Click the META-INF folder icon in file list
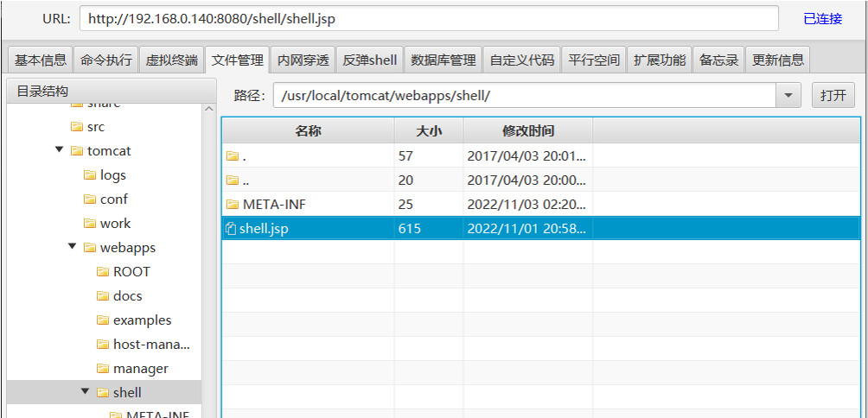This screenshot has width=868, height=418. (x=233, y=205)
